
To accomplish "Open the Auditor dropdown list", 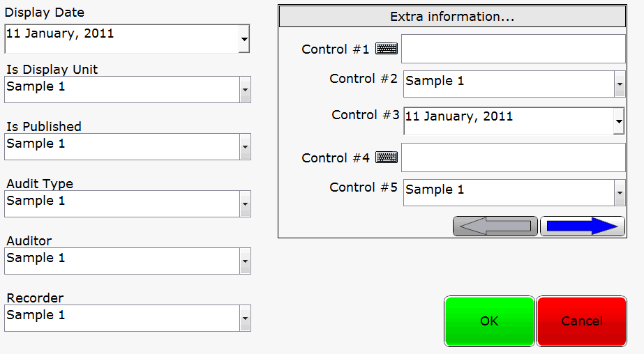I will pyautogui.click(x=245, y=261).
